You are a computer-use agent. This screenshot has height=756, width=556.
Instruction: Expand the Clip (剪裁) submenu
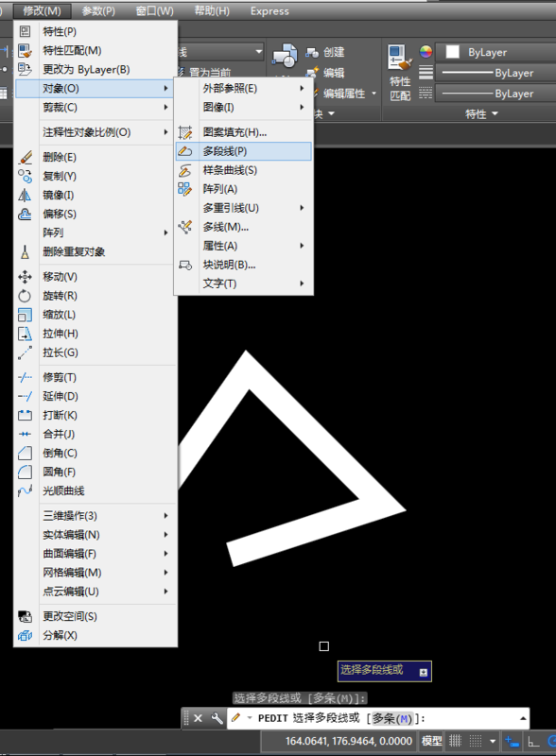pyautogui.click(x=96, y=107)
